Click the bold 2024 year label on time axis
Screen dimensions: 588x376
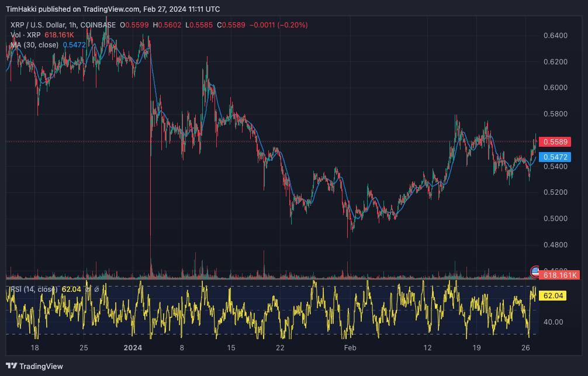(x=133, y=348)
